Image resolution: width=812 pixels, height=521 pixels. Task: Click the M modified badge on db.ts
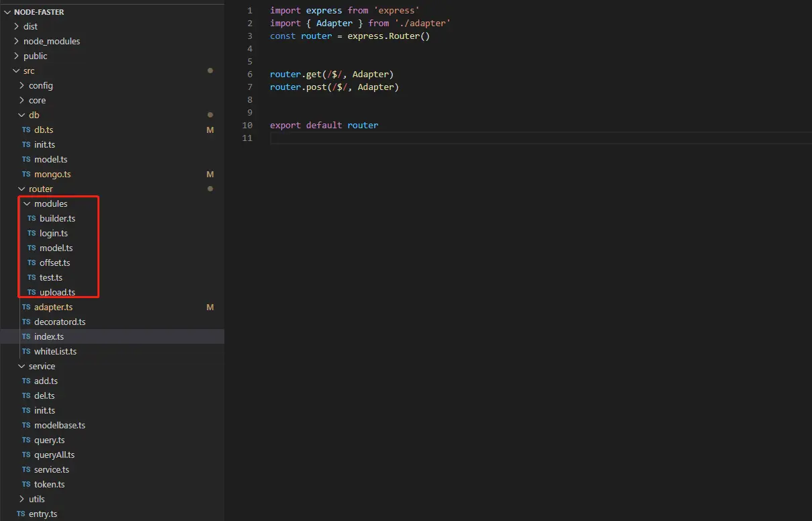pyautogui.click(x=210, y=130)
